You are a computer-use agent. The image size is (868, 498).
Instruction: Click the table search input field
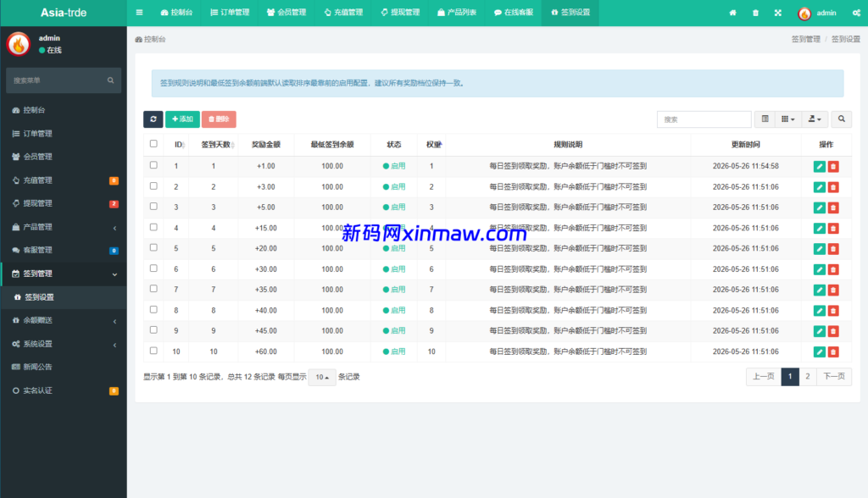(x=704, y=119)
